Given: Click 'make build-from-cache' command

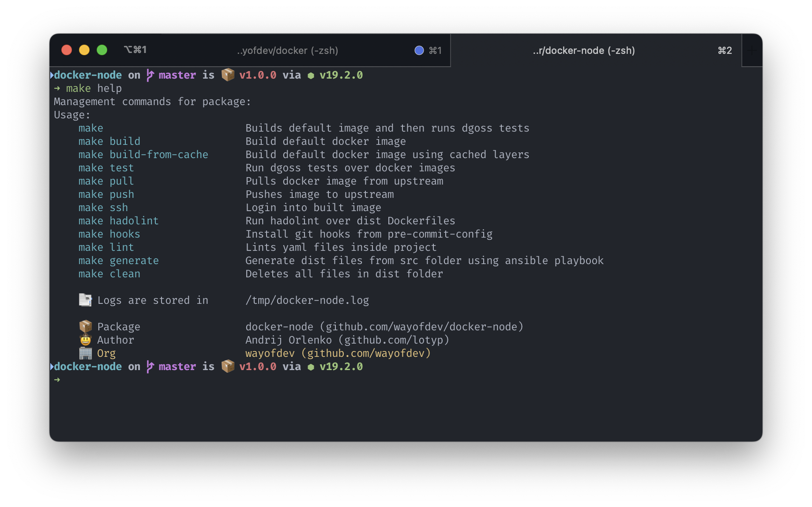Looking at the screenshot, I should click(x=143, y=155).
